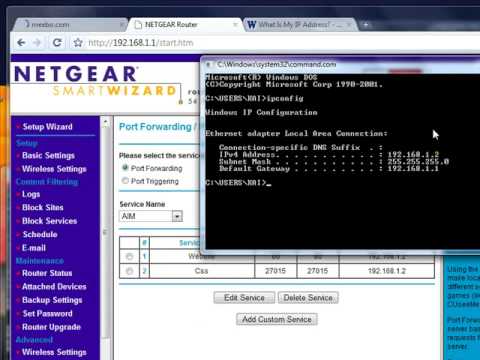
Task: Click the Port Forwarding page heading
Action: coord(155,127)
